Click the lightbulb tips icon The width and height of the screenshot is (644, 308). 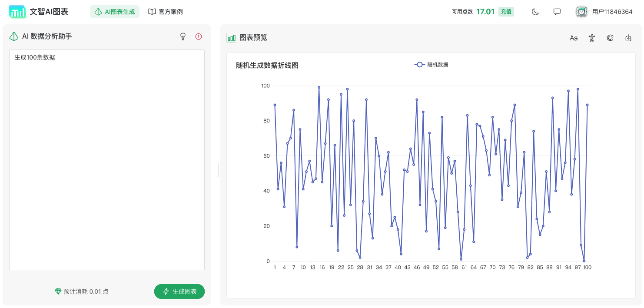tap(183, 36)
